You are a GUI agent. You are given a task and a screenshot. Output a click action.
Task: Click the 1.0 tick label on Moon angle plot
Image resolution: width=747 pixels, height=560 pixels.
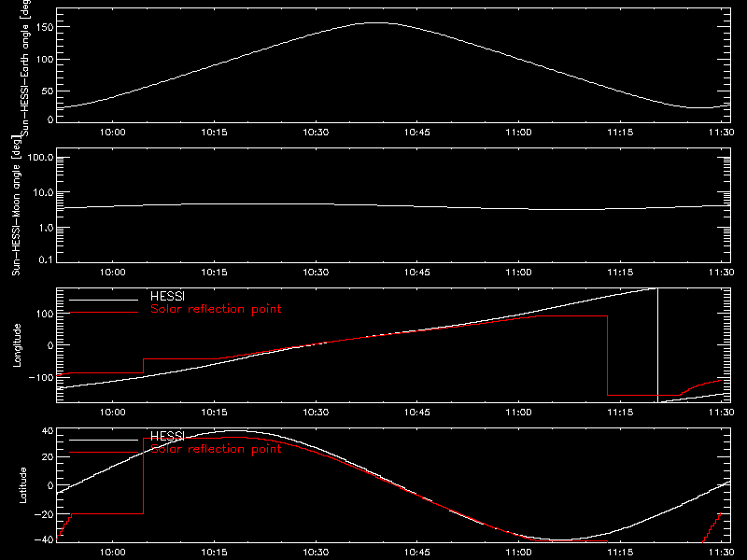point(46,228)
